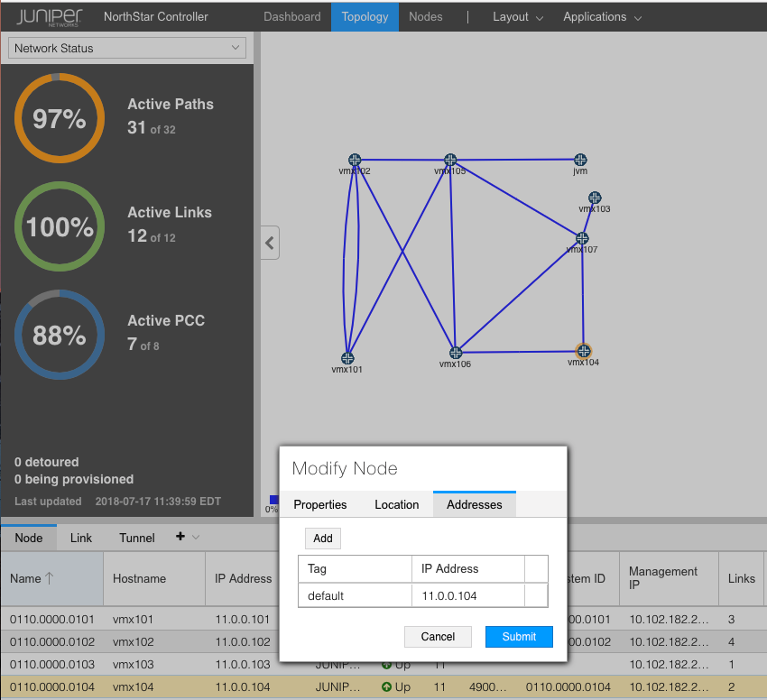This screenshot has width=767, height=700.
Task: Open the add tab plus dropdown
Action: click(x=187, y=537)
